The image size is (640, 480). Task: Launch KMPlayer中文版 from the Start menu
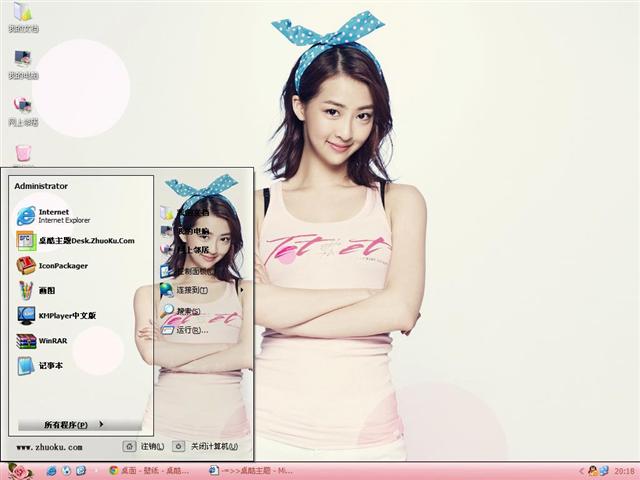tap(56, 316)
